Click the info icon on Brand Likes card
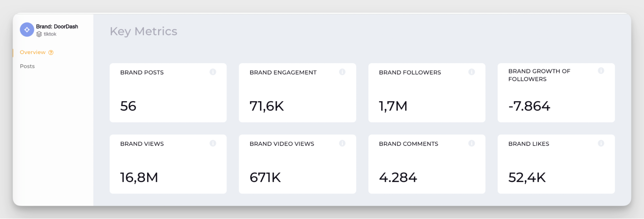The height and width of the screenshot is (219, 644). (601, 143)
